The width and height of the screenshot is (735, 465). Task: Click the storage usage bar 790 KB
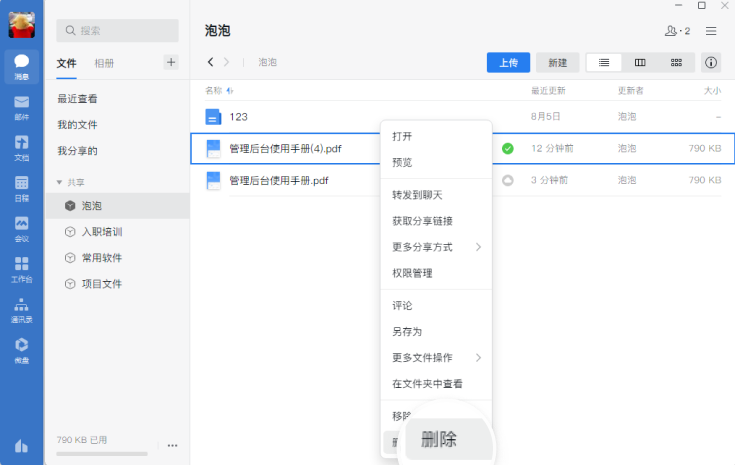(102, 454)
